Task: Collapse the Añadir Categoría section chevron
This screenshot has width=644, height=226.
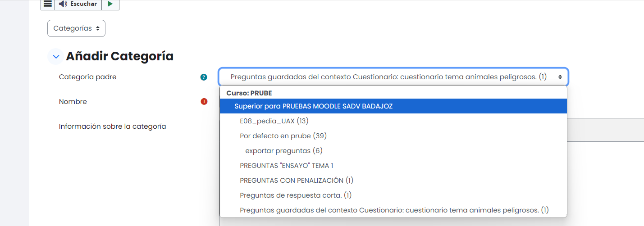Action: click(56, 57)
